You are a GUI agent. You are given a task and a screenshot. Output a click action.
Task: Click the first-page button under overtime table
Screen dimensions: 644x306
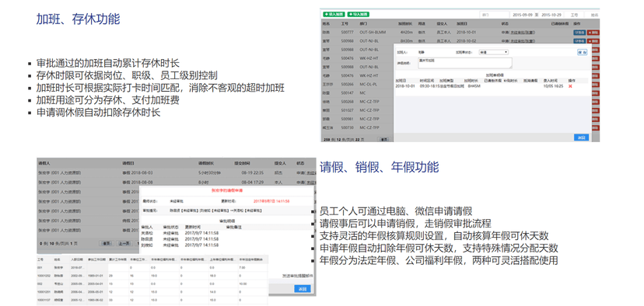(384, 140)
